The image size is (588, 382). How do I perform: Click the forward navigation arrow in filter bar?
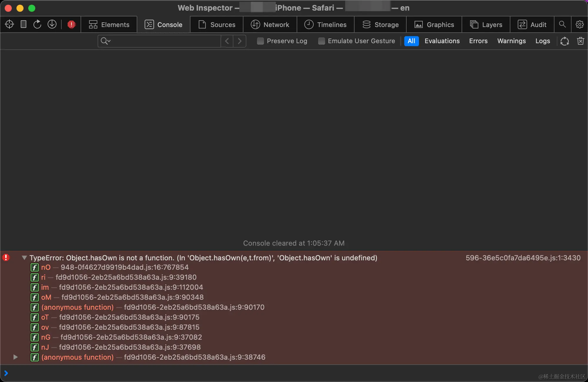[x=240, y=41]
